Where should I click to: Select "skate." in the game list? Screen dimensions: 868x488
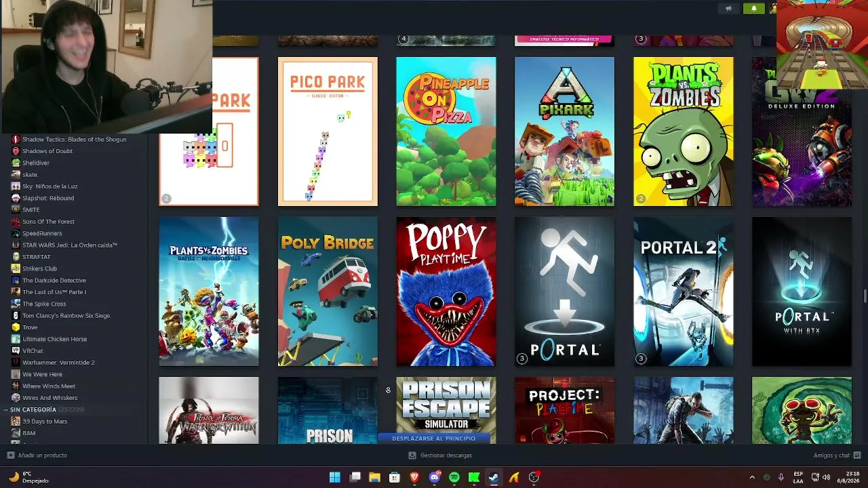point(31,175)
